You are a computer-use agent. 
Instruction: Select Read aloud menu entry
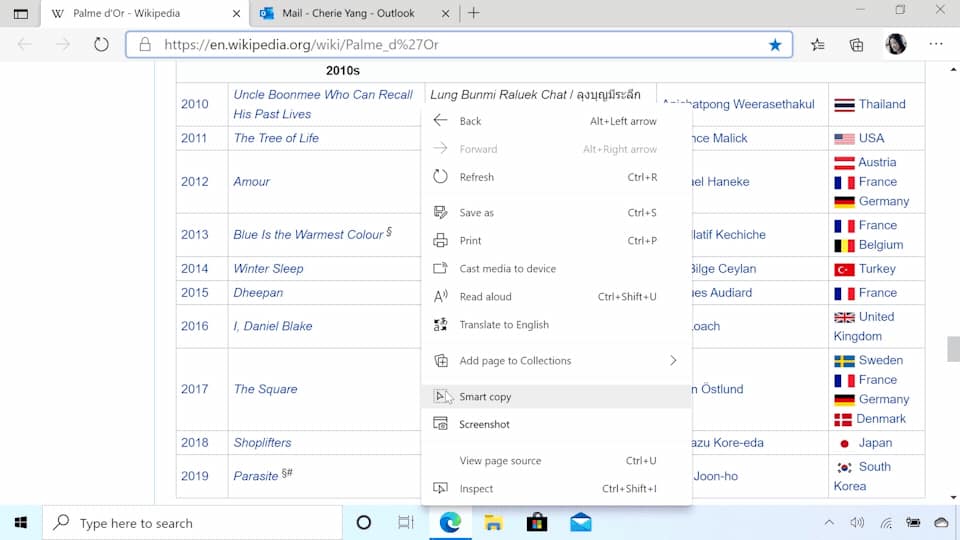pyautogui.click(x=556, y=296)
